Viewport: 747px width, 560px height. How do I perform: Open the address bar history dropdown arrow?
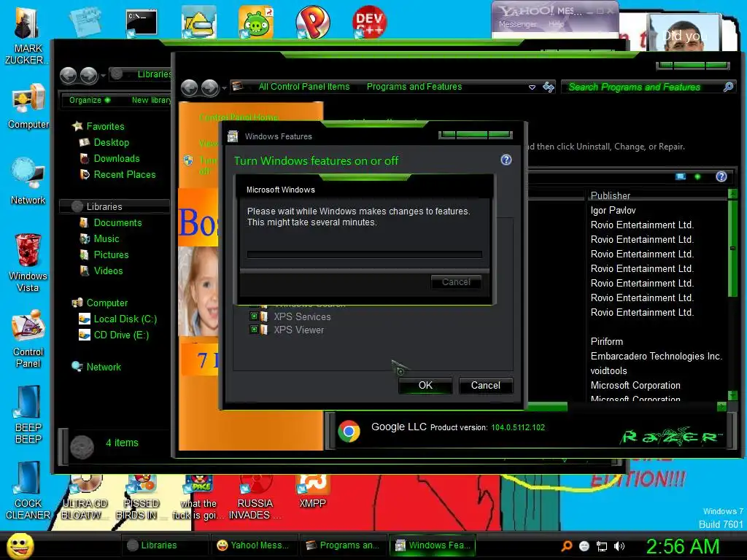click(532, 87)
